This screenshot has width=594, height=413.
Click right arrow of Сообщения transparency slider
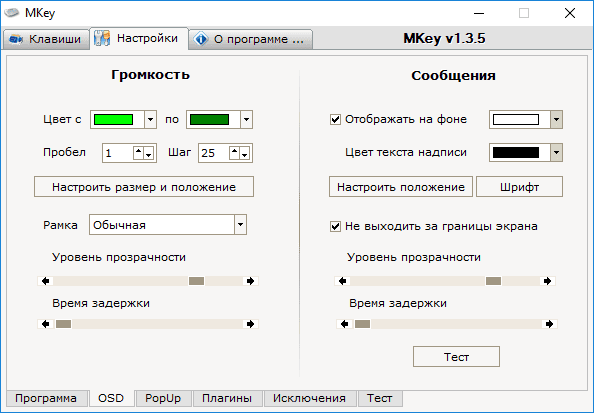(547, 281)
